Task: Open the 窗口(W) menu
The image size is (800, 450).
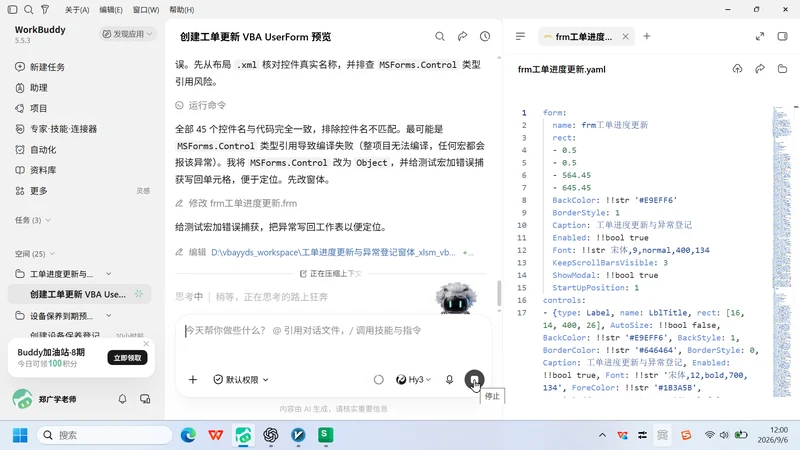Action: [145, 10]
